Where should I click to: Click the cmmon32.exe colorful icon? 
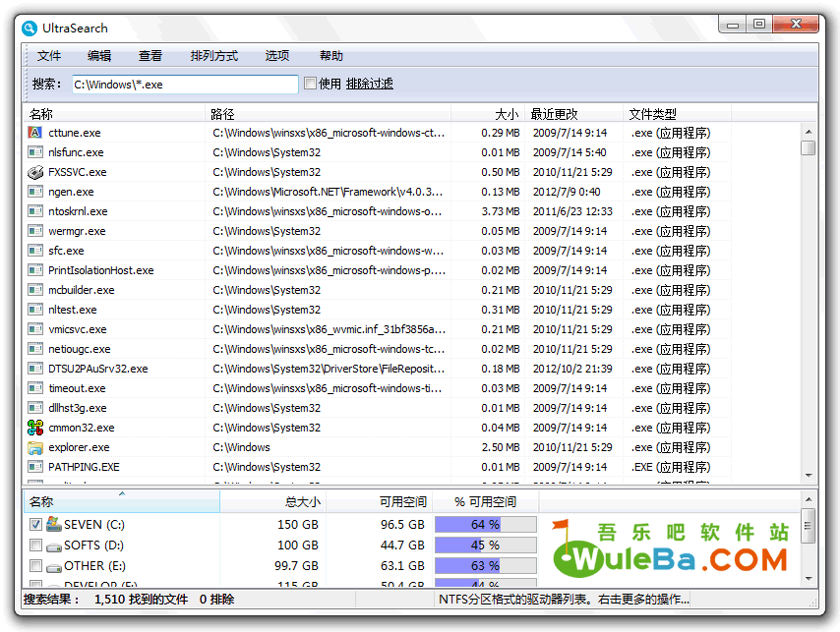(x=35, y=428)
